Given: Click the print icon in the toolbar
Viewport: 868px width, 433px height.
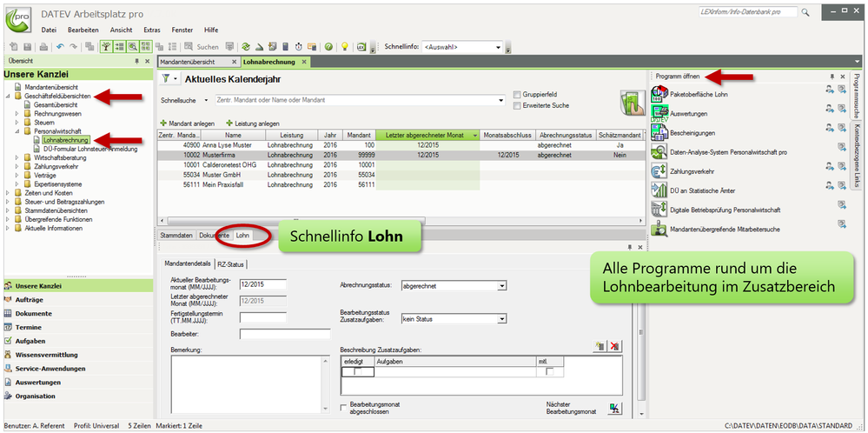Looking at the screenshot, I should coord(43,47).
